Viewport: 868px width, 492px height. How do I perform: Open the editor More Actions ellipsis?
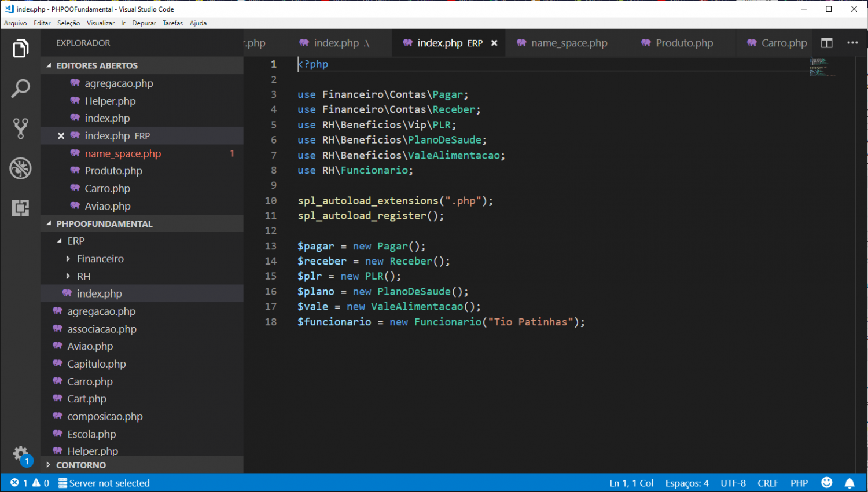852,43
